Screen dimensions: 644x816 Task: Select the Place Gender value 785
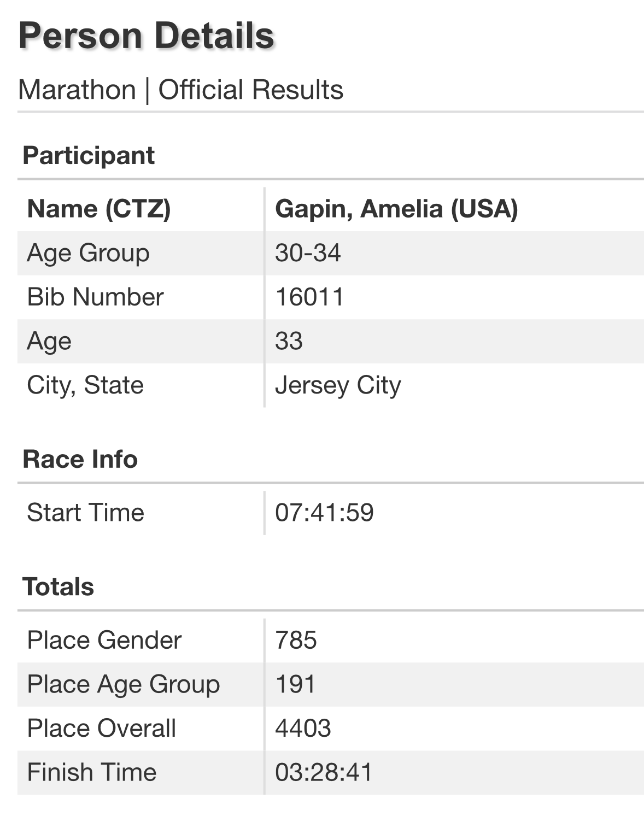(296, 641)
